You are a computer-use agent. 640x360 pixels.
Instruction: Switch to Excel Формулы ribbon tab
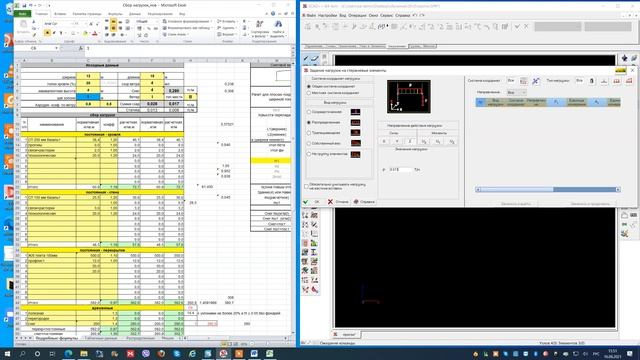pyautogui.click(x=116, y=14)
